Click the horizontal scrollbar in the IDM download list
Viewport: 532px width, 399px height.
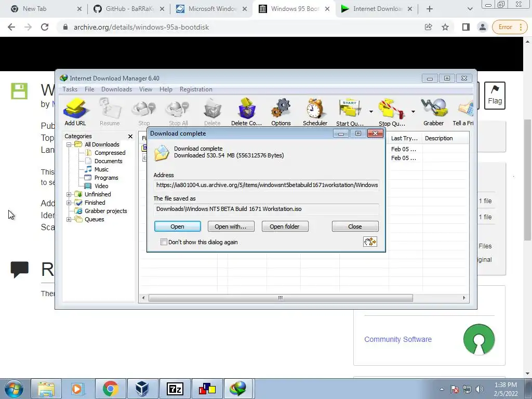(281, 298)
